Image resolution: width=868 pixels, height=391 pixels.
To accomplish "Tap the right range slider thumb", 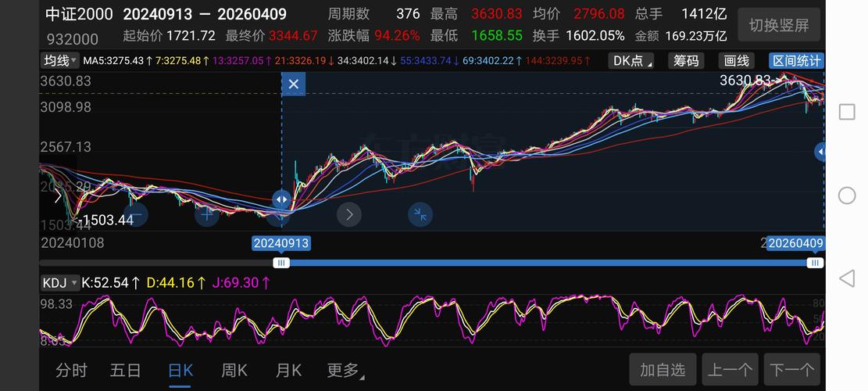I will coord(814,263).
